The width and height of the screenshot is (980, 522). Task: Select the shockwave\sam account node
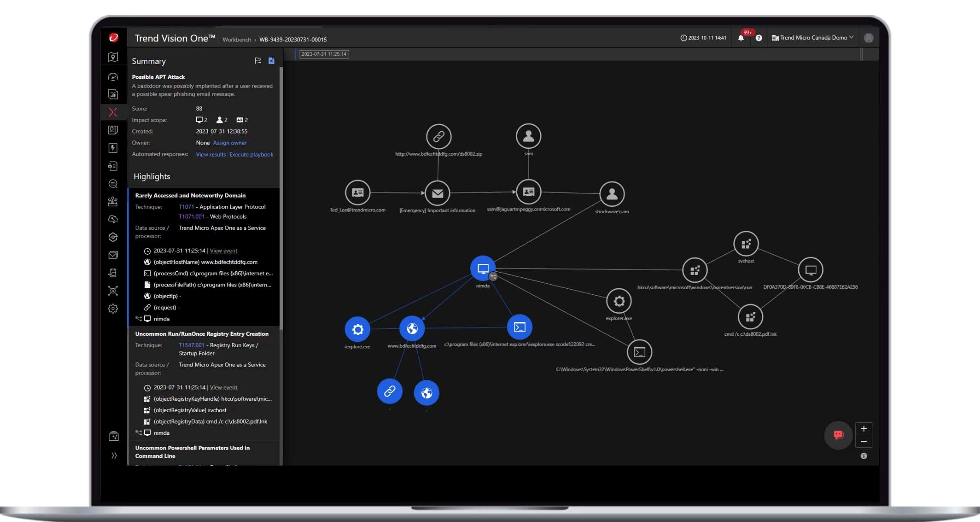tap(612, 194)
